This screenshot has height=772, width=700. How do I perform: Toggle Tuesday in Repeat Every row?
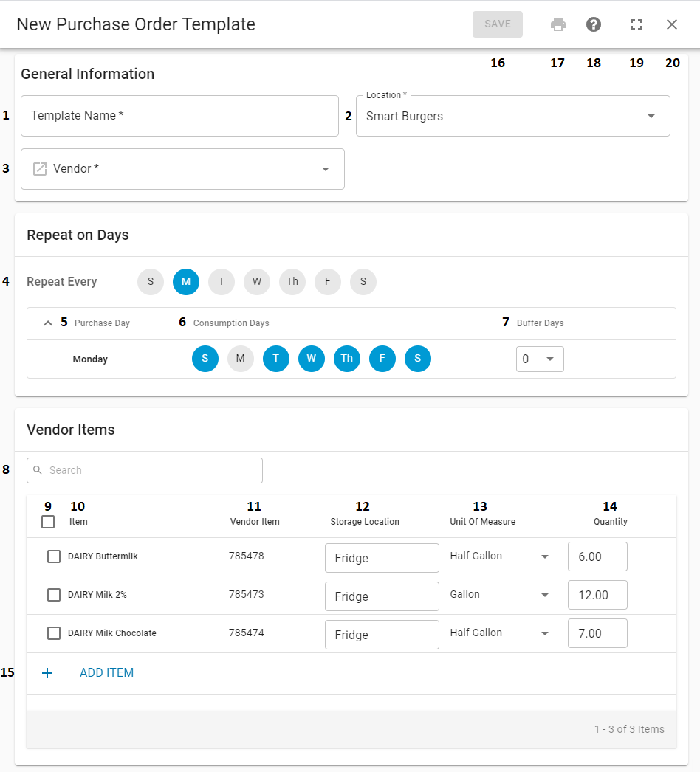[222, 282]
